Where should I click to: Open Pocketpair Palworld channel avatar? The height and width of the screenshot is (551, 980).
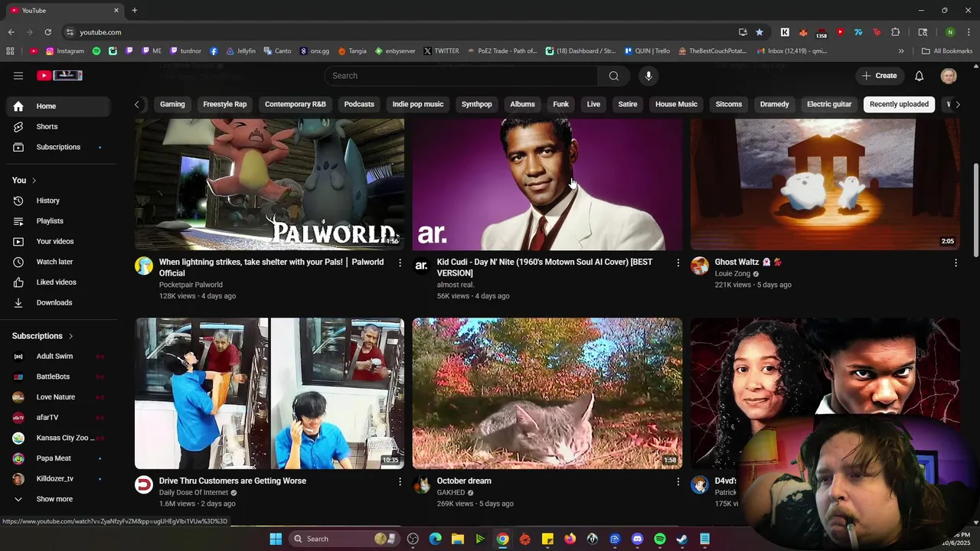coord(144,266)
